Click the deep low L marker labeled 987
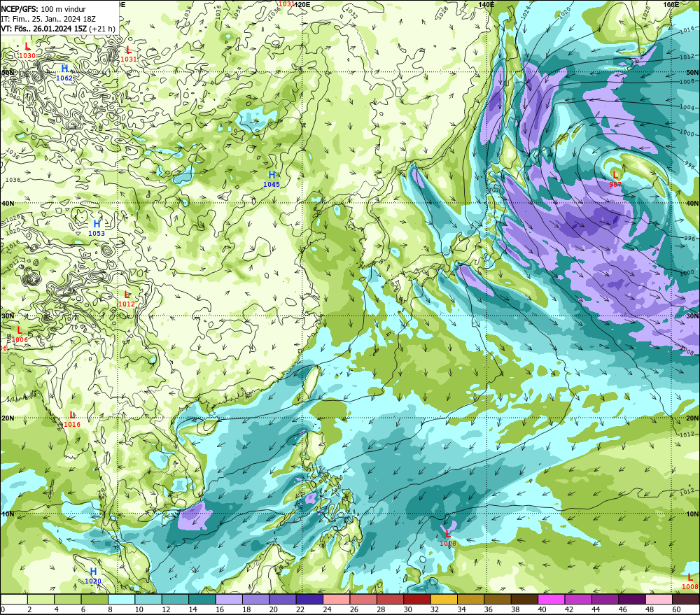Screen dimensions: 700x615 click(615, 175)
